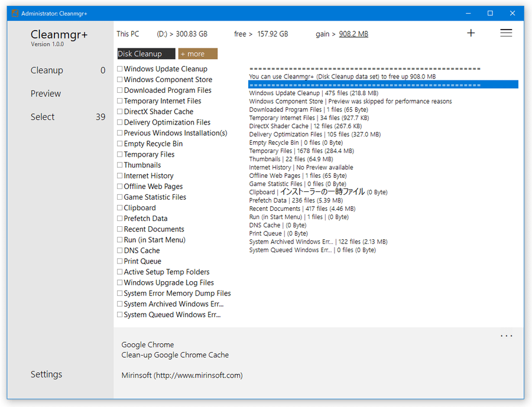Click 'Empty Recycle Bin | 0 files' result
Image resolution: width=532 pixels, height=407 pixels.
click(296, 143)
